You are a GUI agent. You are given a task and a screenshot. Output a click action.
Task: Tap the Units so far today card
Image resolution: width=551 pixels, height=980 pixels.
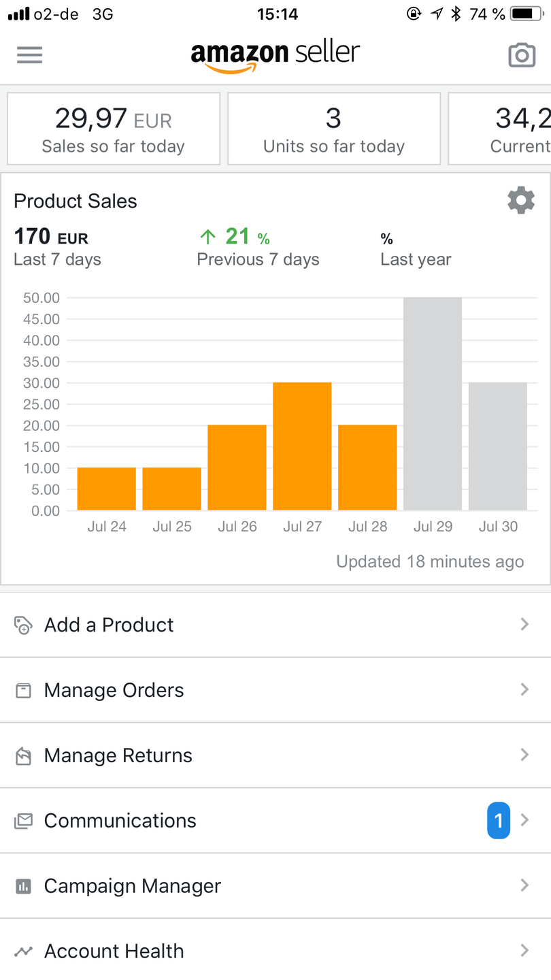point(334,129)
